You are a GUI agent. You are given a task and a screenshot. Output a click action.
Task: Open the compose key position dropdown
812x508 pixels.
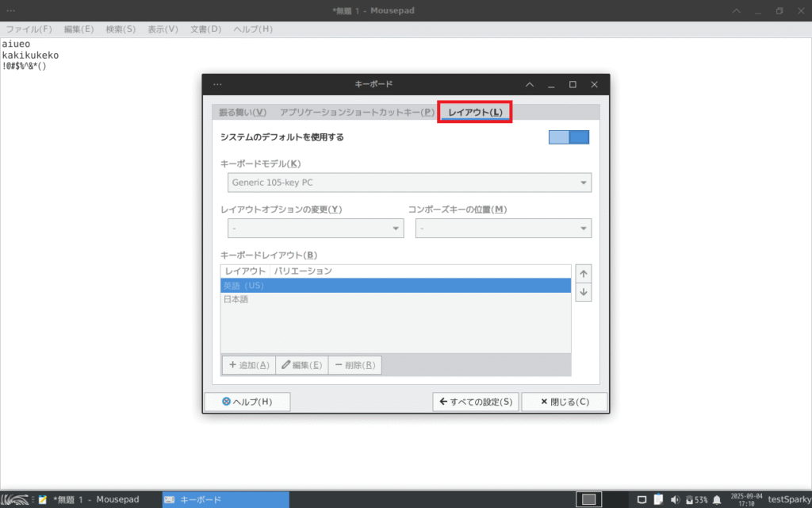tap(503, 229)
